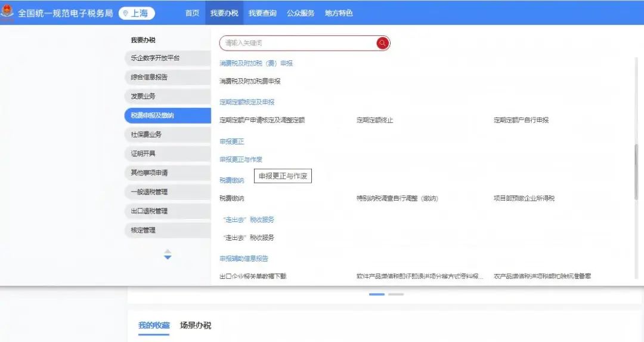
Task: Click the sidebar scroll-up arrow
Action: [168, 251]
